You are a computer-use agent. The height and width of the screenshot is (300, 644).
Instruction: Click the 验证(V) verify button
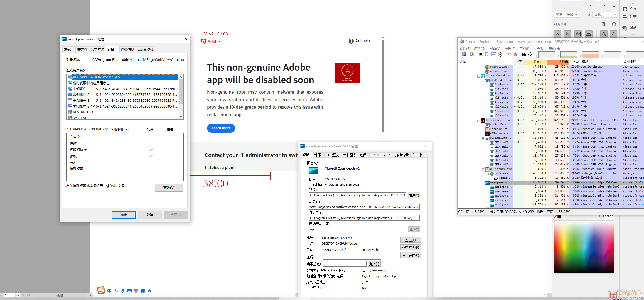click(x=411, y=240)
